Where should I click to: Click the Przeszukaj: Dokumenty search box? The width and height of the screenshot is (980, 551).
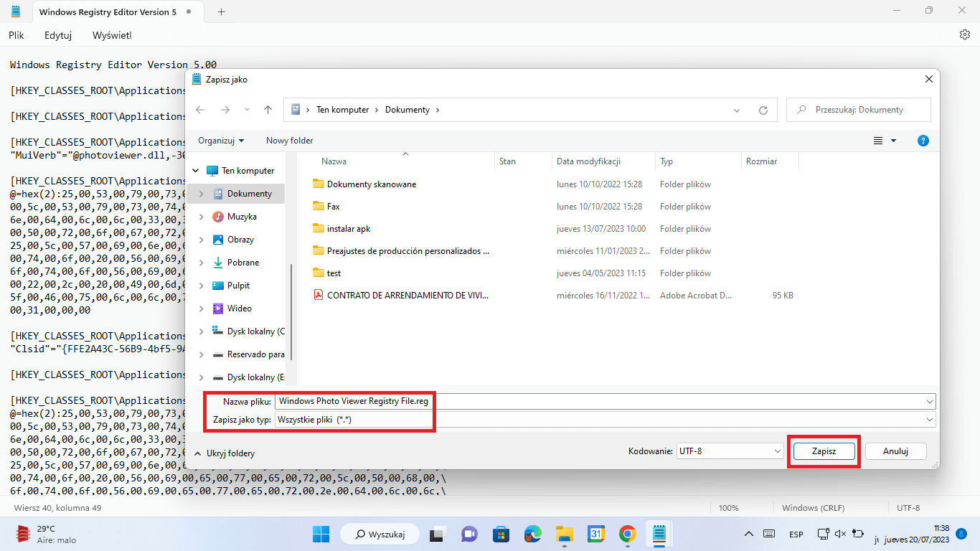click(859, 110)
